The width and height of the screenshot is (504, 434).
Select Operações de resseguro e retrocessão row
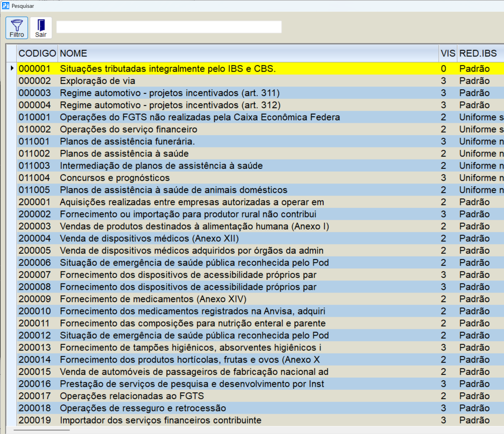143,408
